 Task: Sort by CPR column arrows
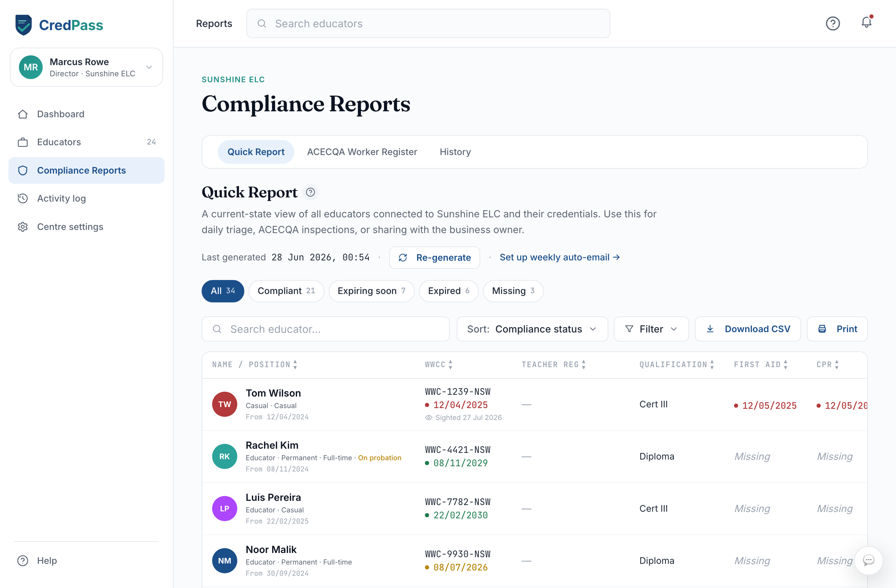837,364
